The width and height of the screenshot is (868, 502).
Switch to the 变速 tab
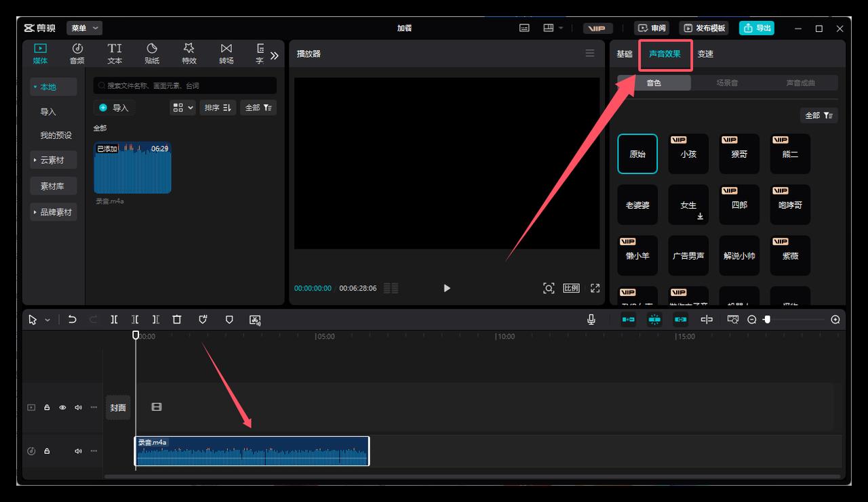tap(705, 54)
